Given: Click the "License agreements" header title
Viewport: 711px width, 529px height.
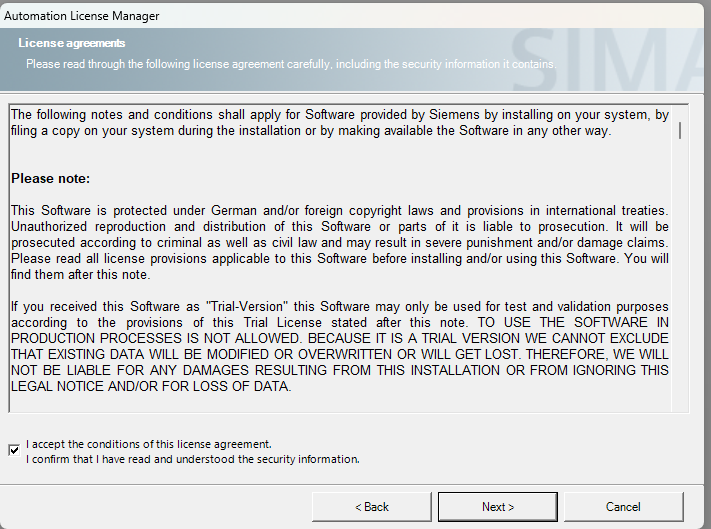Looking at the screenshot, I should point(72,44).
